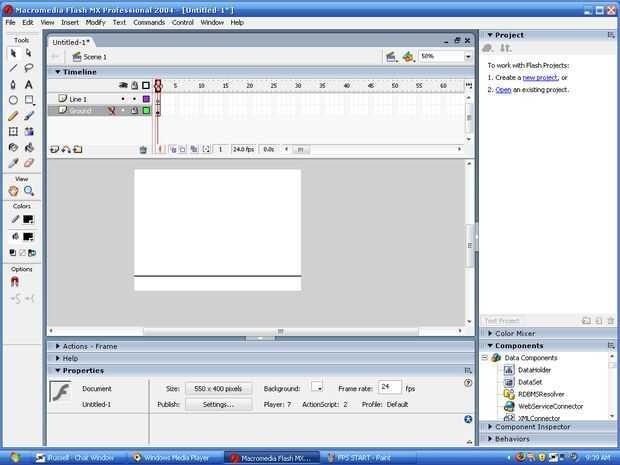The height and width of the screenshot is (465, 620).
Task: Select the Line tool
Action: click(13, 68)
